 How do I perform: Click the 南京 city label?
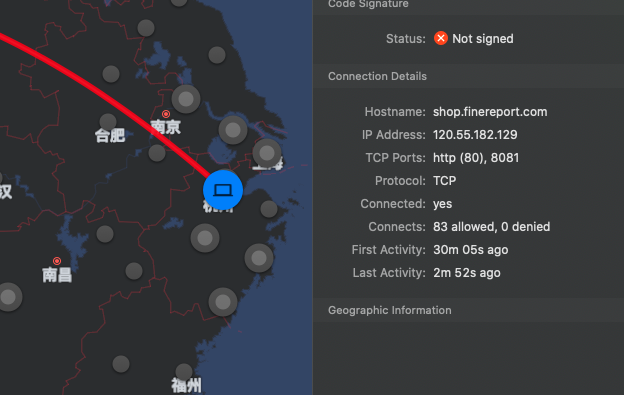click(166, 127)
